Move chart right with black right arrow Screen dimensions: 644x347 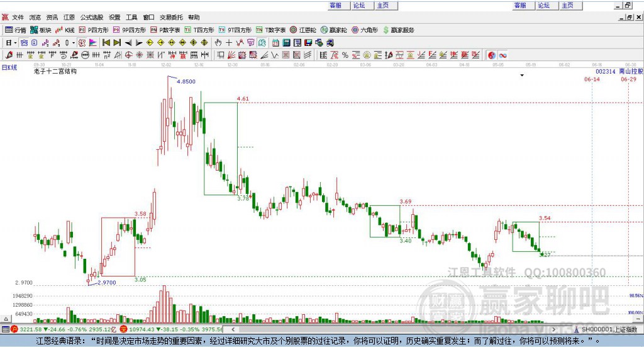pos(139,43)
